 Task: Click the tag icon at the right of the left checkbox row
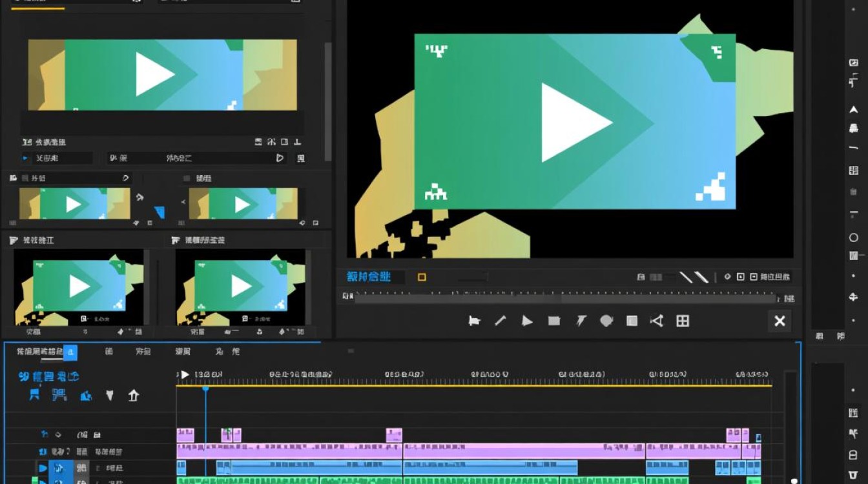pos(125,177)
